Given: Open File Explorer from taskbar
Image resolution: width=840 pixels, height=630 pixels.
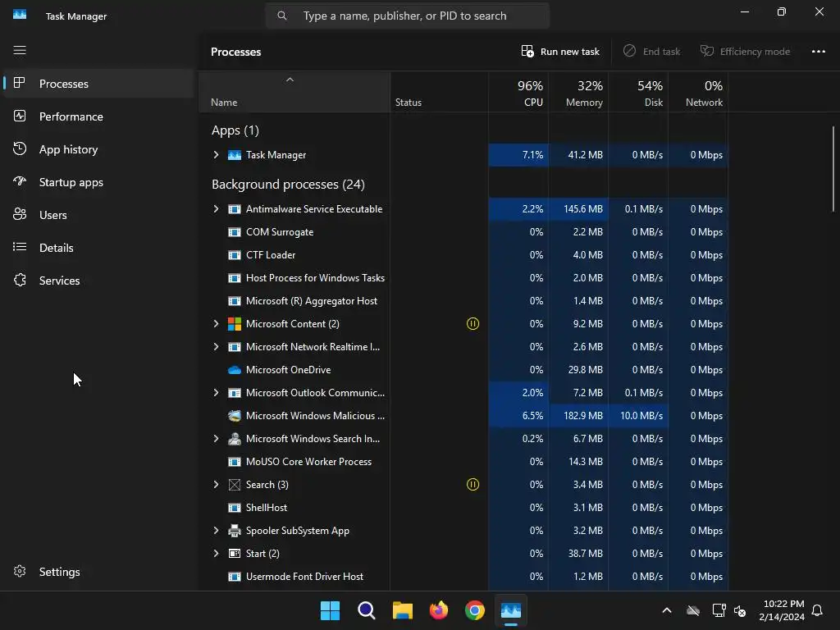Looking at the screenshot, I should pyautogui.click(x=402, y=610).
